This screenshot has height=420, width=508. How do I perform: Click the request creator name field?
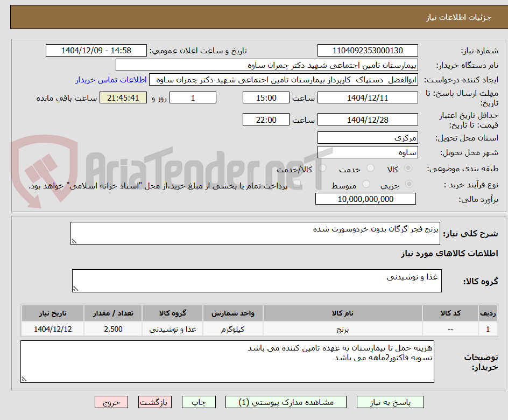tap(284, 80)
